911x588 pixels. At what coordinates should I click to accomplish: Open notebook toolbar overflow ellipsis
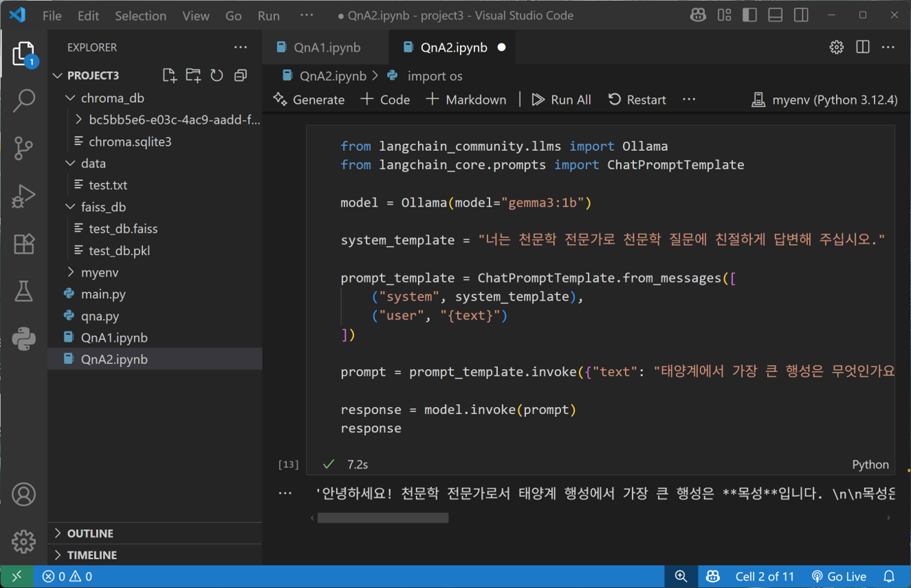[689, 100]
